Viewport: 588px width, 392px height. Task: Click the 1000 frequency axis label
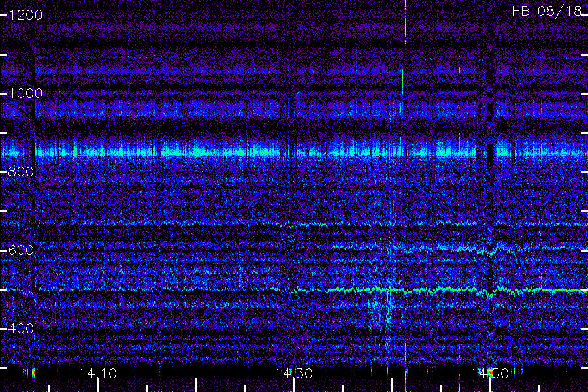click(25, 93)
